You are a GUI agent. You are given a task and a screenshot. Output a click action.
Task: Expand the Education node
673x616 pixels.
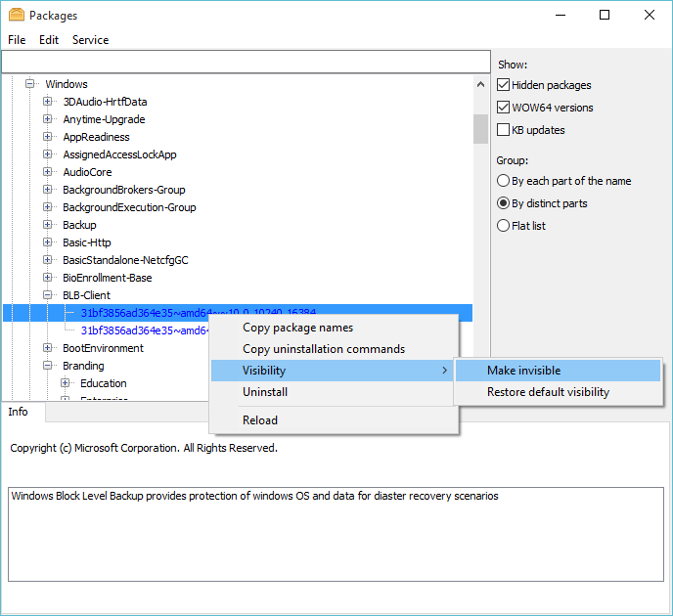(65, 382)
